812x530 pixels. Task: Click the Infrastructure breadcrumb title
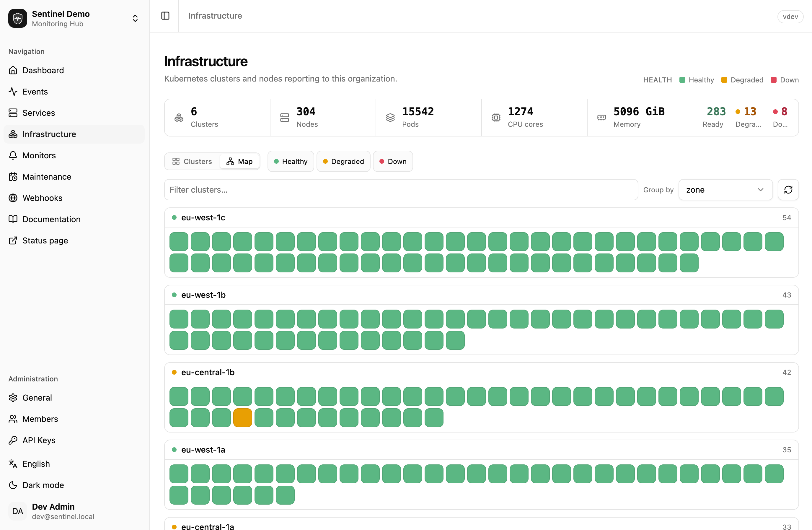click(x=215, y=16)
